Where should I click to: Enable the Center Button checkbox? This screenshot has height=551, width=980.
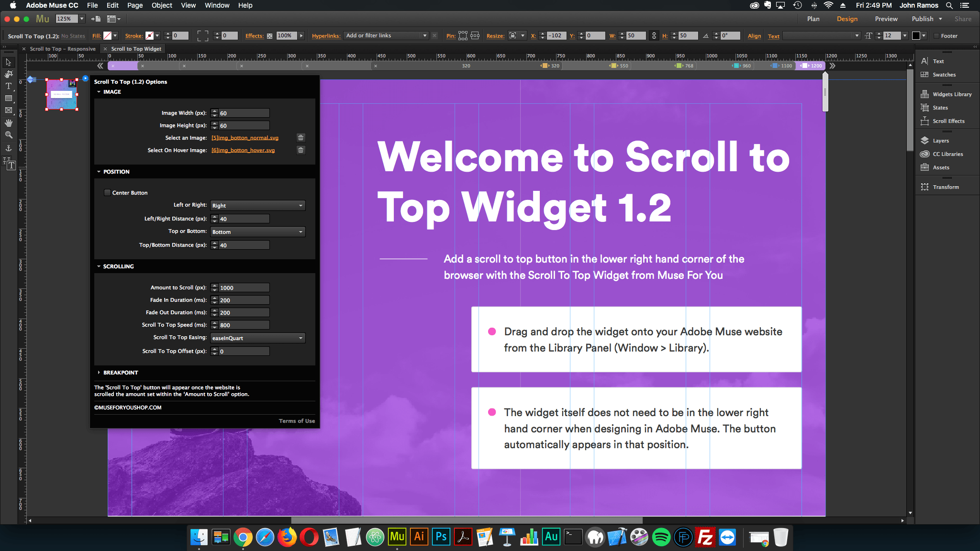point(107,193)
